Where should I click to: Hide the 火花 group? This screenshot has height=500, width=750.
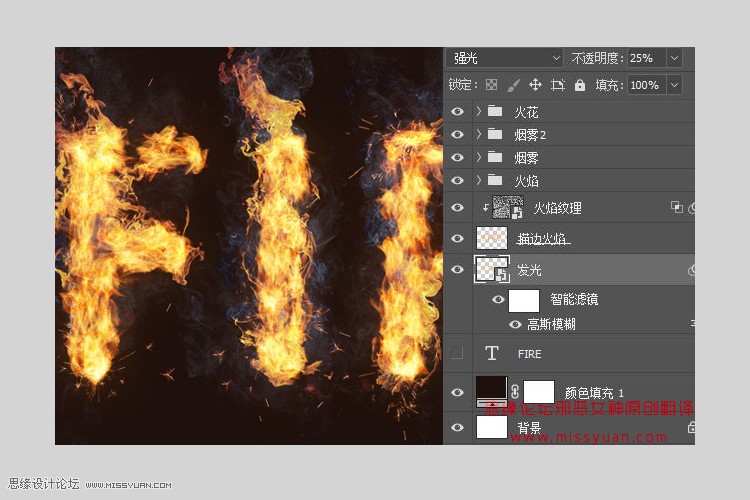[x=457, y=111]
